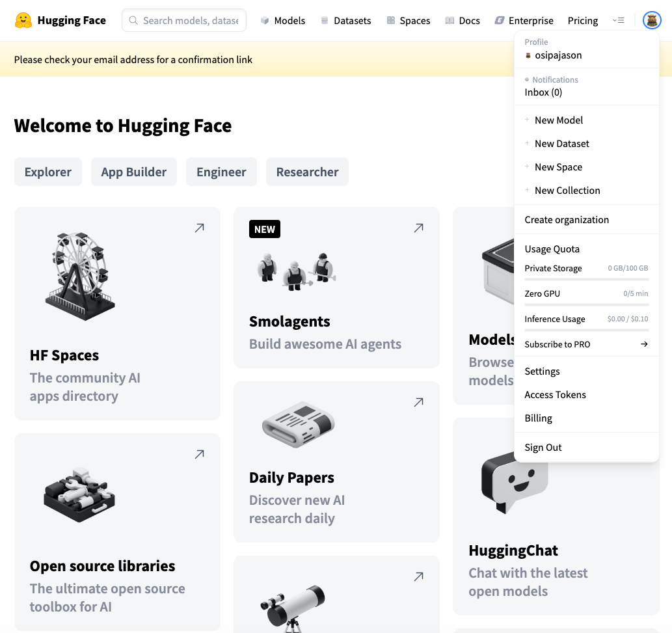Click the Inference Usage progress bar
Viewport: 672px width, 633px height.
pos(586,330)
